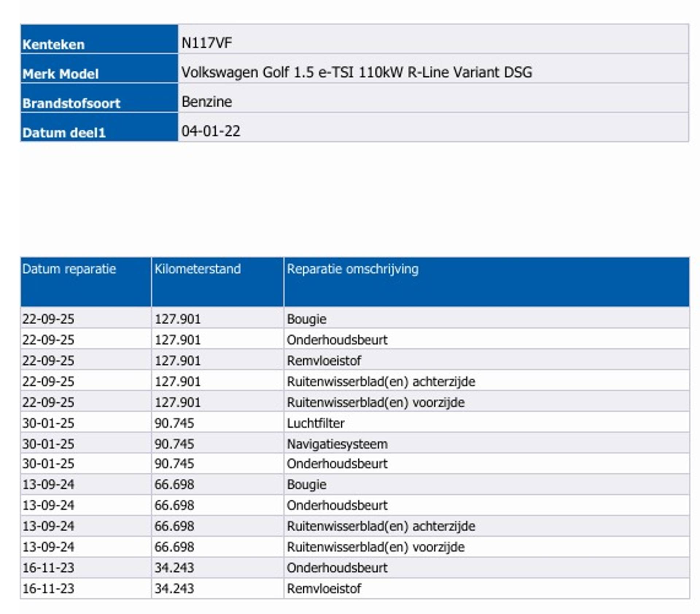Click the license plate value N117VF

(206, 43)
